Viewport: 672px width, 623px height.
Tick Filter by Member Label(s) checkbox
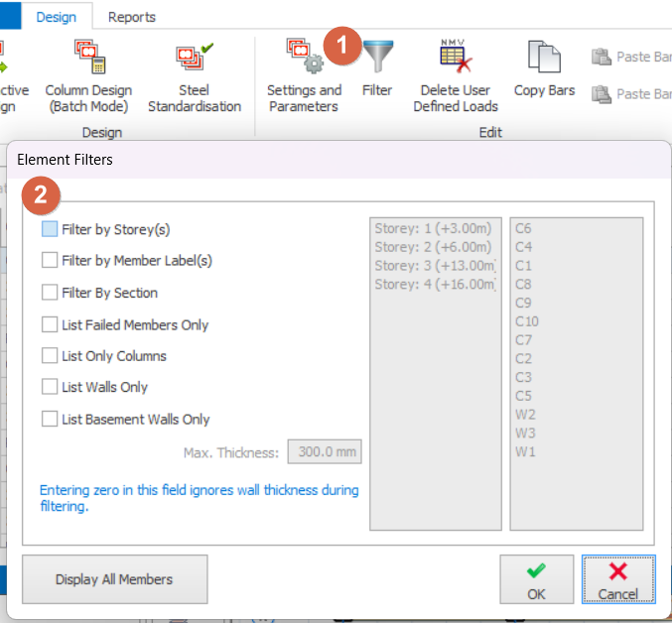pos(50,261)
